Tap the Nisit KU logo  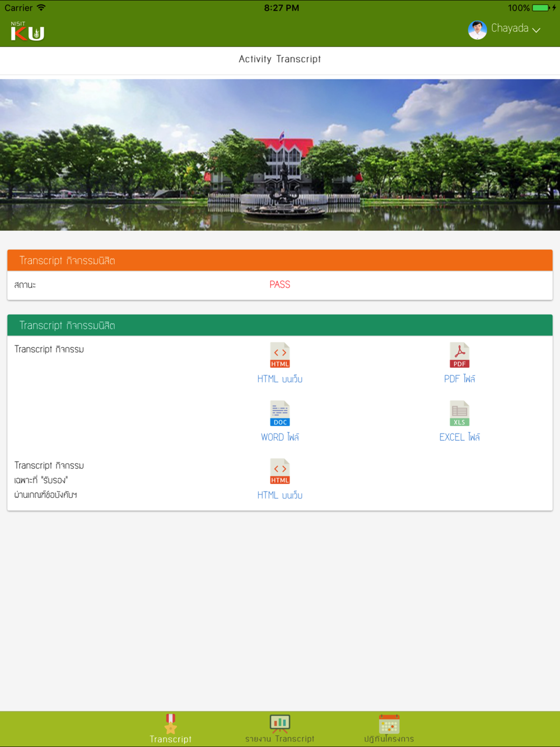coord(27,31)
